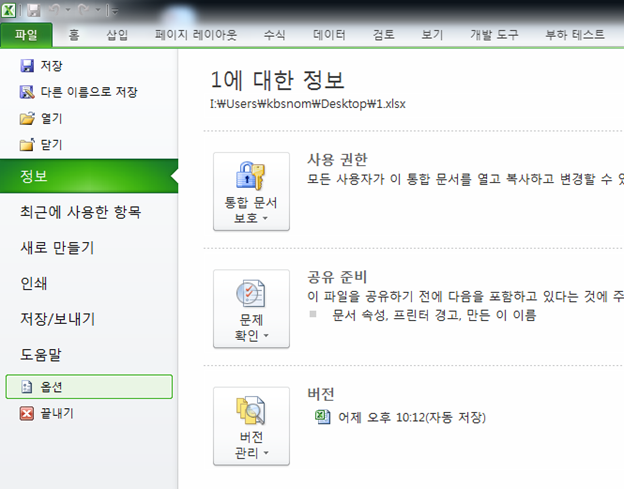624x489 pixels.
Task: Open the 버전 관리 dropdown button
Action: pos(251,426)
